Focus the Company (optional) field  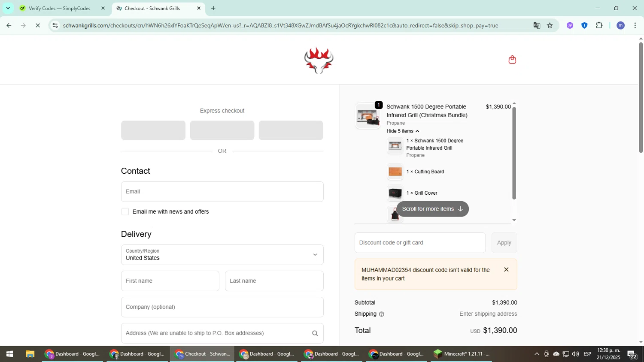222,307
